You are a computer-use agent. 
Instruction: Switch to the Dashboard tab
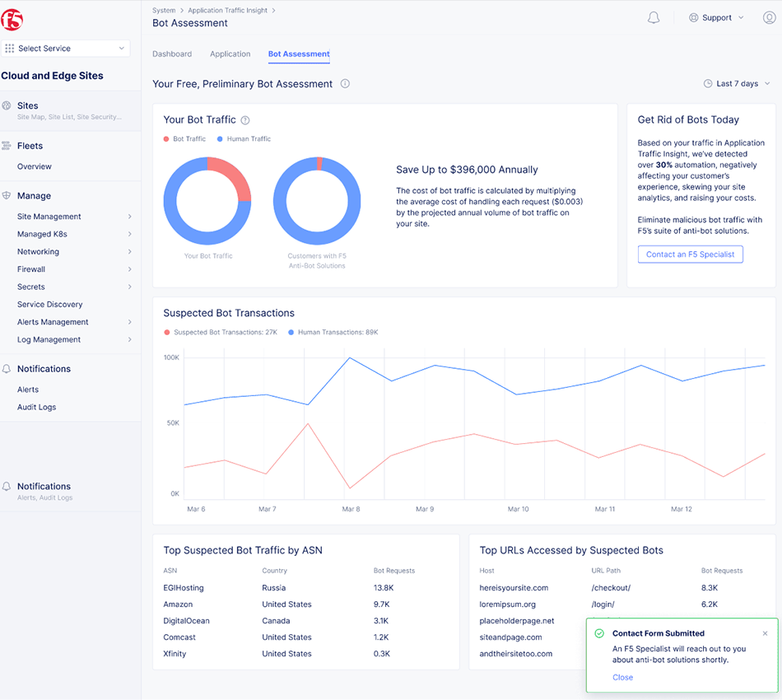coord(172,54)
